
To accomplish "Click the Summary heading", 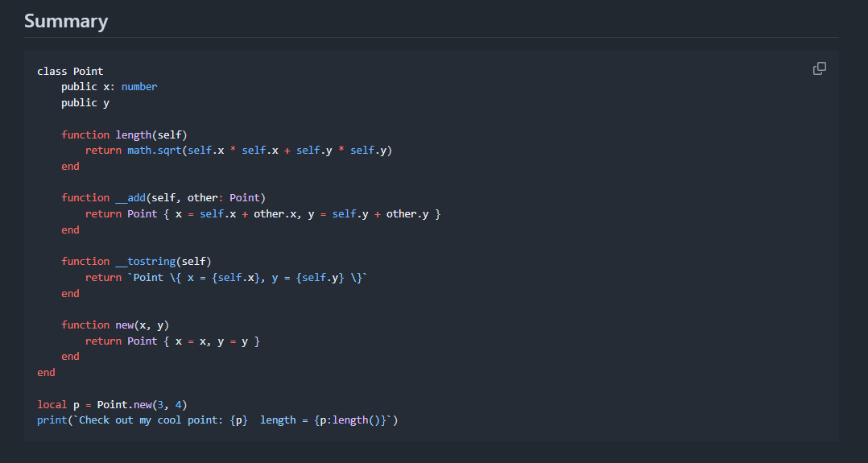I will pos(66,21).
